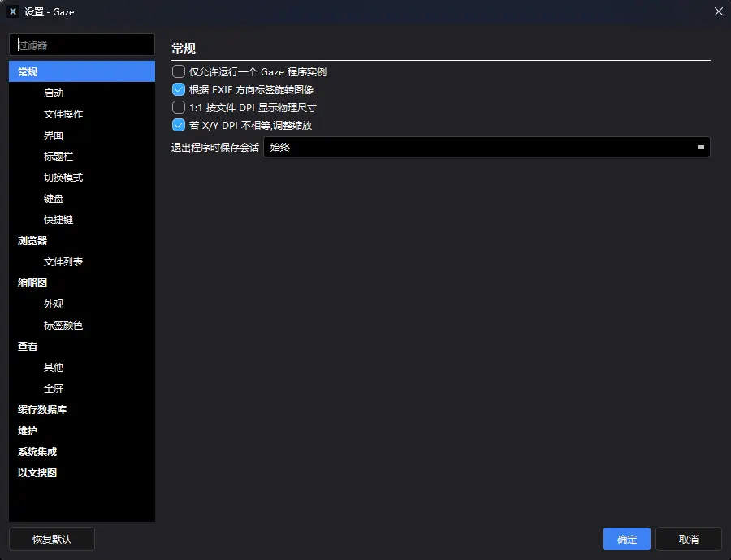Cancel with the 取消 button
731x560 pixels.
pyautogui.click(x=689, y=539)
